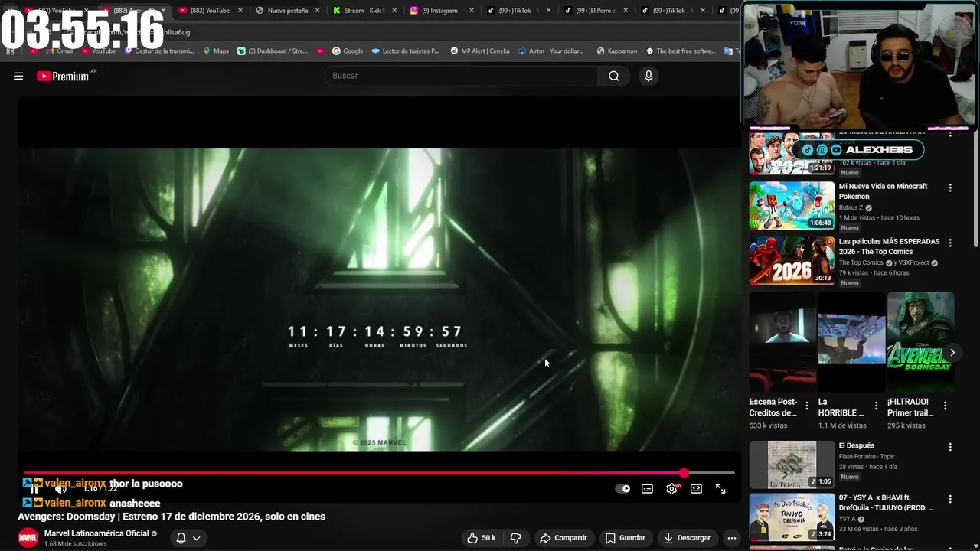Pause the video with the pause button

(x=34, y=489)
